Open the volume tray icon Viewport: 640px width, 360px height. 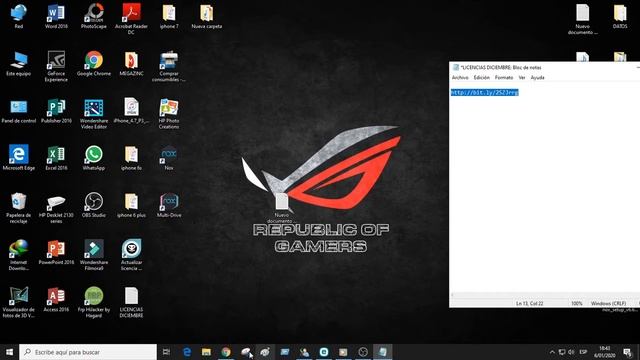[x=571, y=352]
